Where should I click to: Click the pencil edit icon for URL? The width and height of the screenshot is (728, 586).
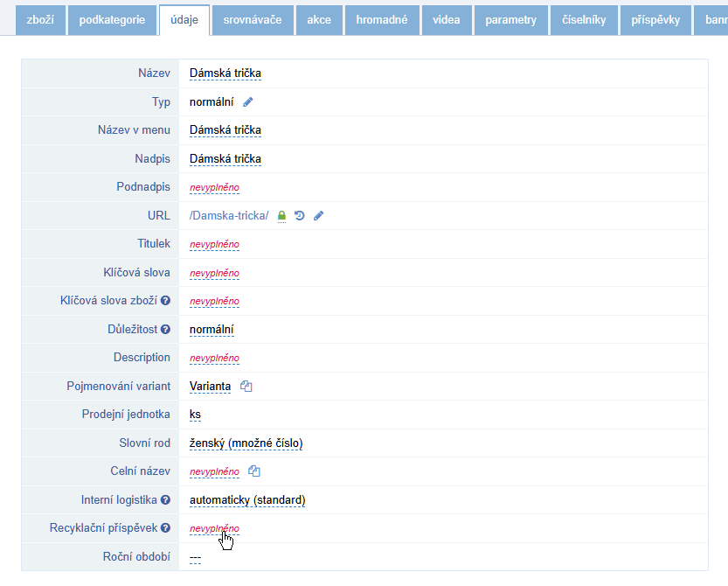coord(318,216)
